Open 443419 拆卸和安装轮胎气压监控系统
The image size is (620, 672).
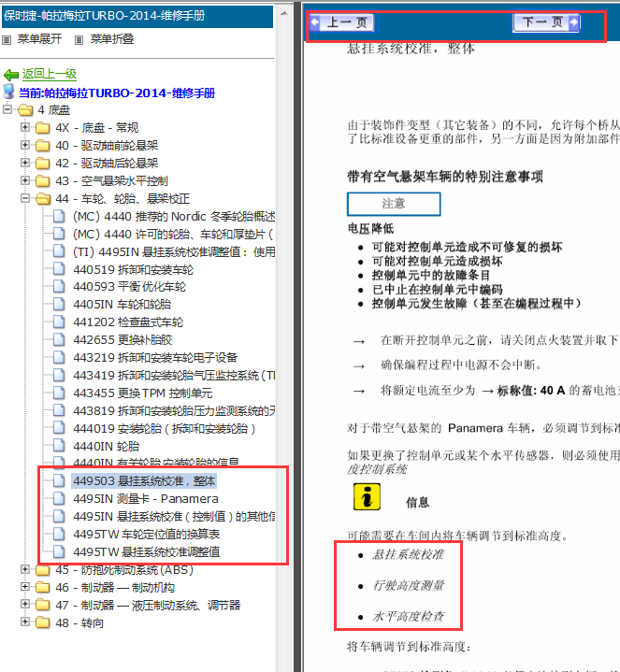click(x=174, y=376)
